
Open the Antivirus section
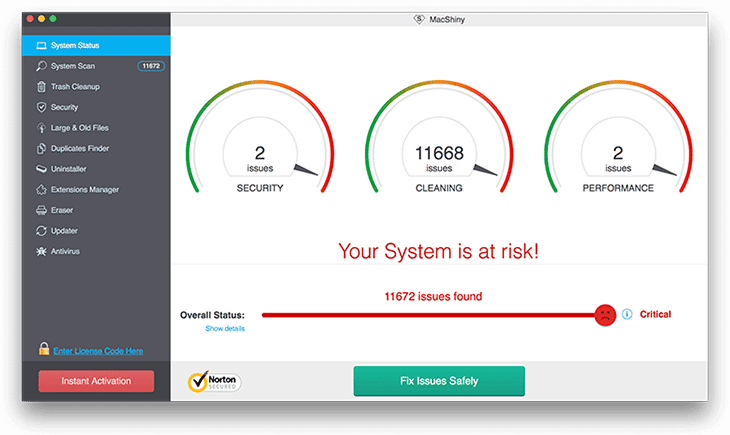coord(65,251)
